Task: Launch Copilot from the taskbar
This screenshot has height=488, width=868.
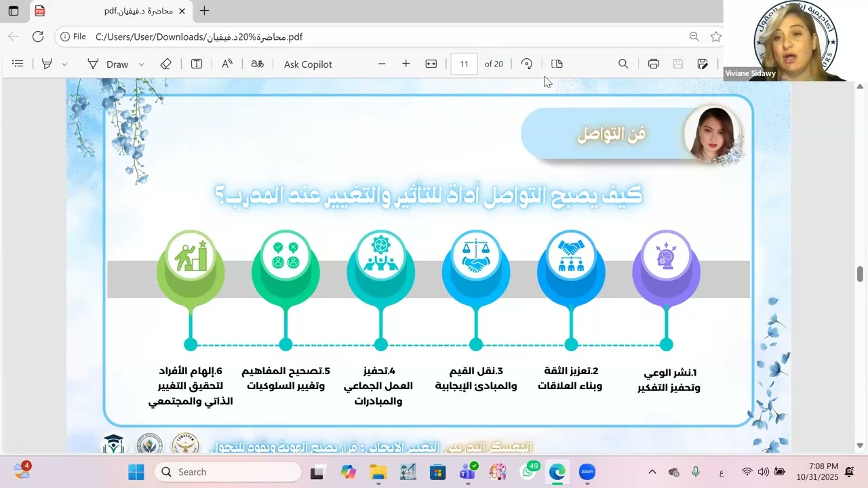Action: click(x=348, y=472)
